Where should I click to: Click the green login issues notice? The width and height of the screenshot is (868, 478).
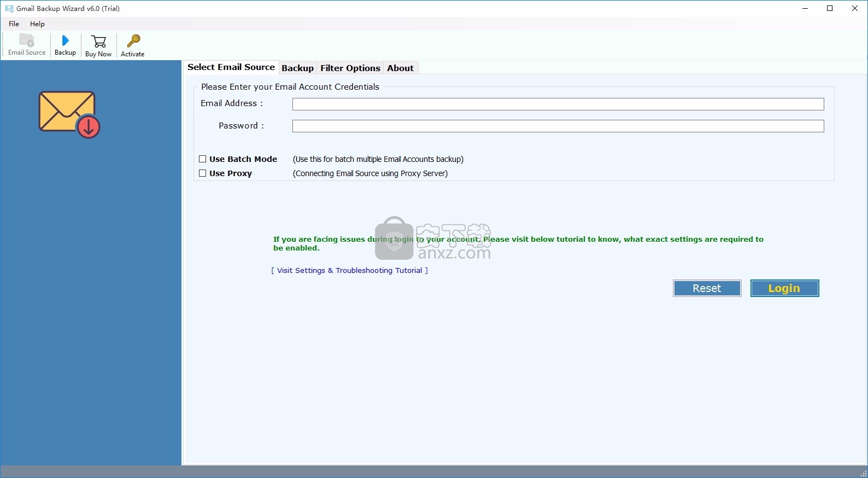tap(518, 243)
